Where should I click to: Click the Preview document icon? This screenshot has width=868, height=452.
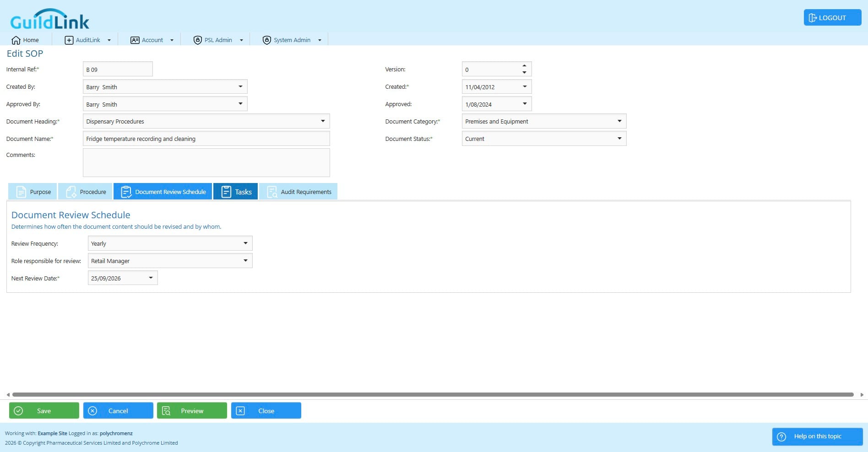point(166,411)
